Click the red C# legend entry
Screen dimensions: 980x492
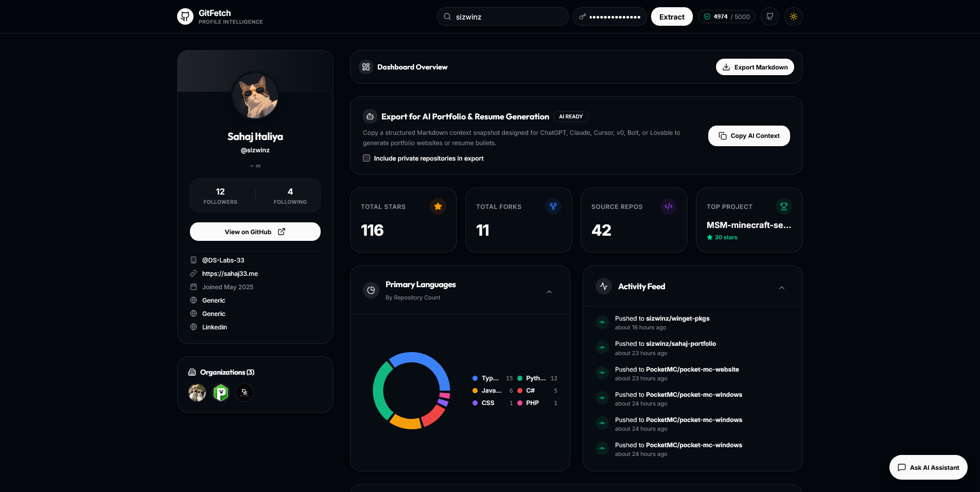pyautogui.click(x=537, y=391)
